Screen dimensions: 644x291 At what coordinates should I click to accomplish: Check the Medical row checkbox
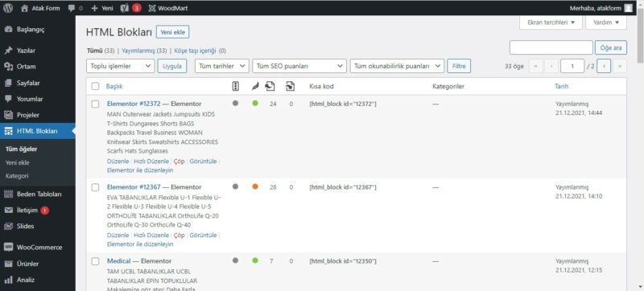tap(95, 261)
